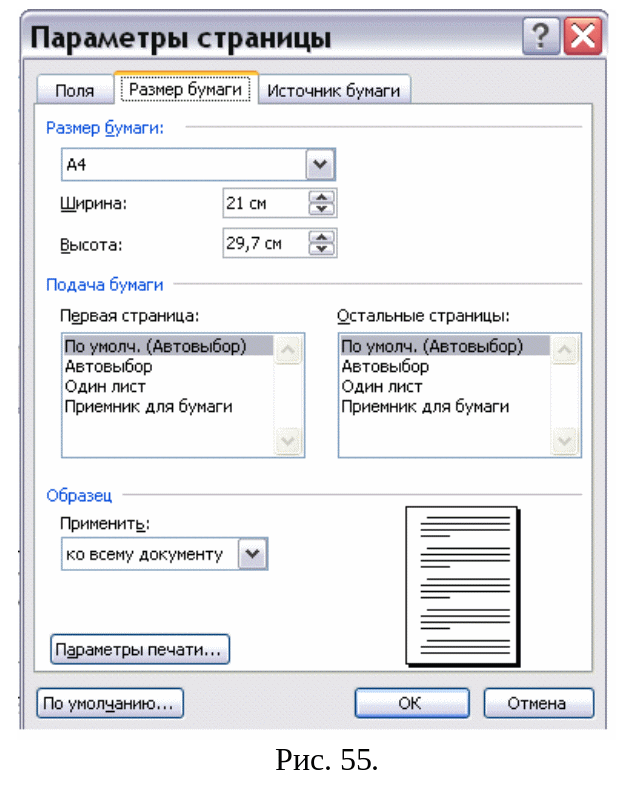Decrease Высота with the down arrow

pos(321,248)
